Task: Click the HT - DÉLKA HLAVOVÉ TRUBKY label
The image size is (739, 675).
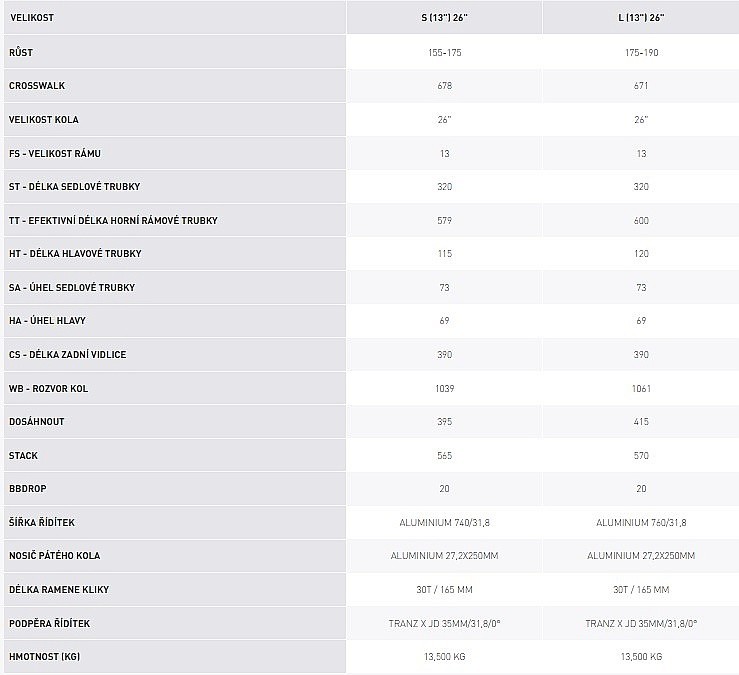Action: click(x=75, y=254)
